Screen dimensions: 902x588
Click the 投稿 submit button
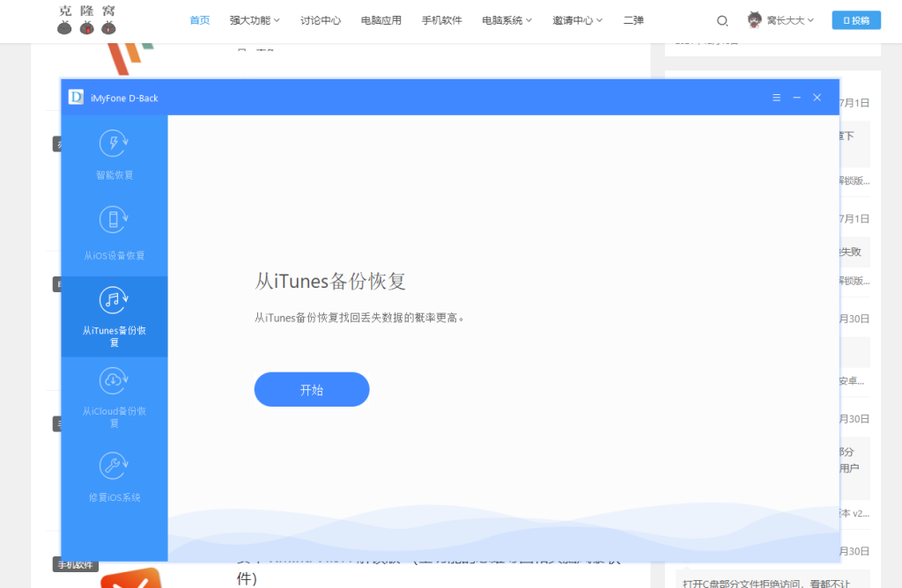[x=856, y=20]
